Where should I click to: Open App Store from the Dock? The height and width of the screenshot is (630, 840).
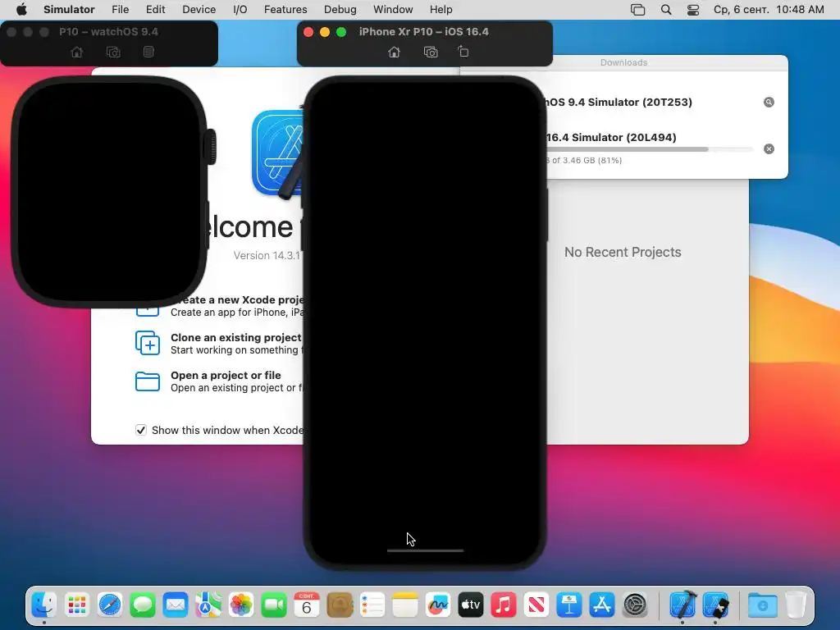click(601, 605)
